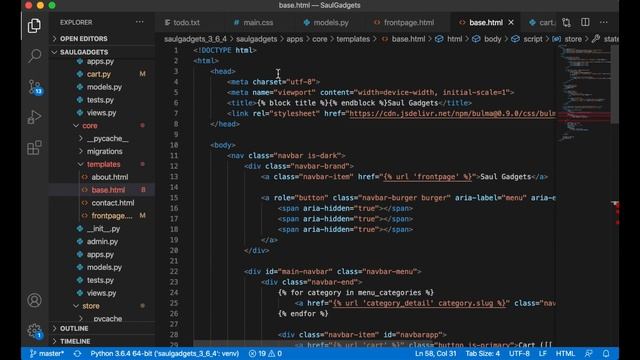Open admin.py in explorer
The width and height of the screenshot is (640, 360).
[102, 242]
